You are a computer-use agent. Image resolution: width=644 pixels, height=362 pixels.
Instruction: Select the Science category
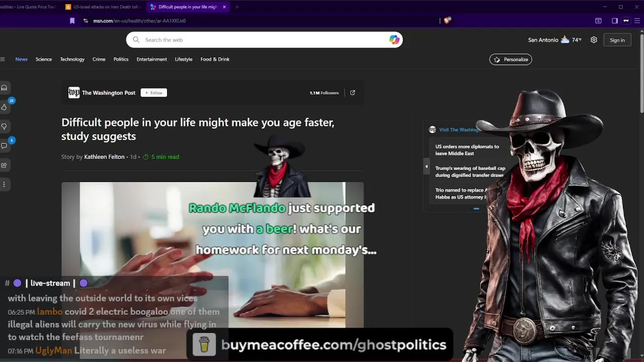point(44,59)
